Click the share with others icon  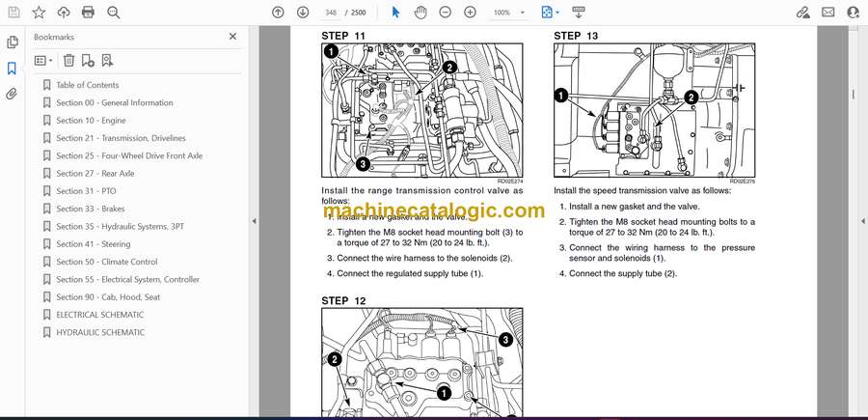click(854, 13)
